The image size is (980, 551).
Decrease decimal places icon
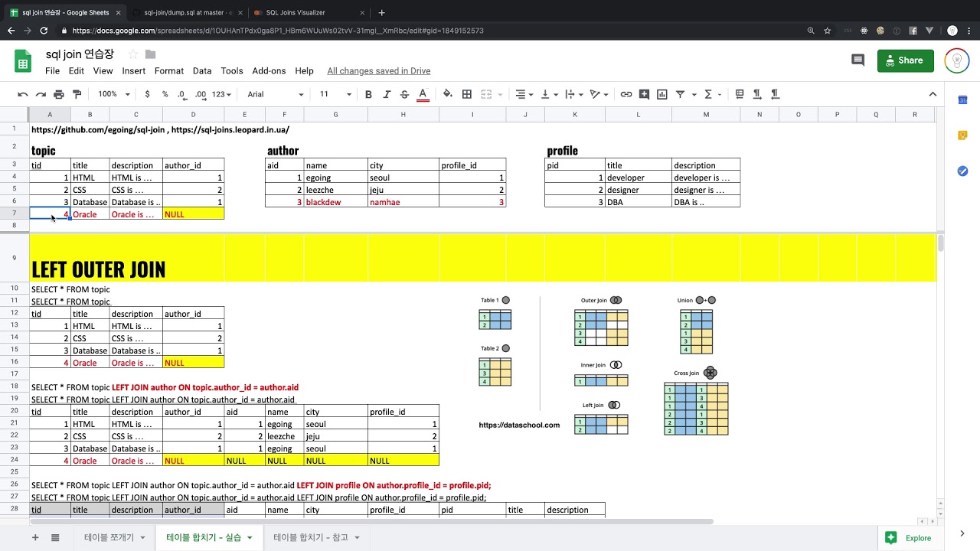[x=182, y=94]
